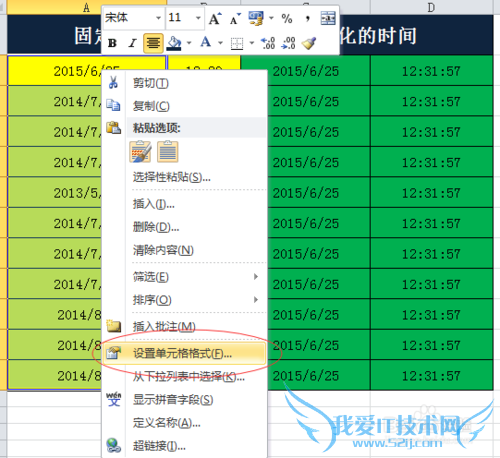The image size is (500, 458).
Task: Select last 2015/6/25 cell in column C
Action: tap(319, 376)
